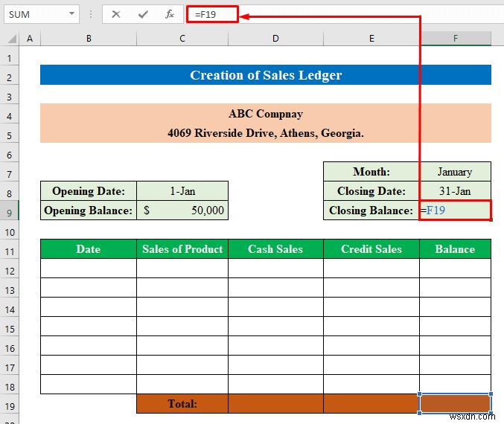Click the editing cell containing =F19

455,211
